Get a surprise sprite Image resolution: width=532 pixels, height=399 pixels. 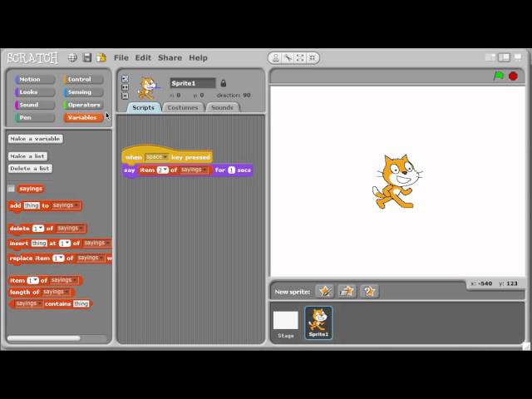pos(369,291)
